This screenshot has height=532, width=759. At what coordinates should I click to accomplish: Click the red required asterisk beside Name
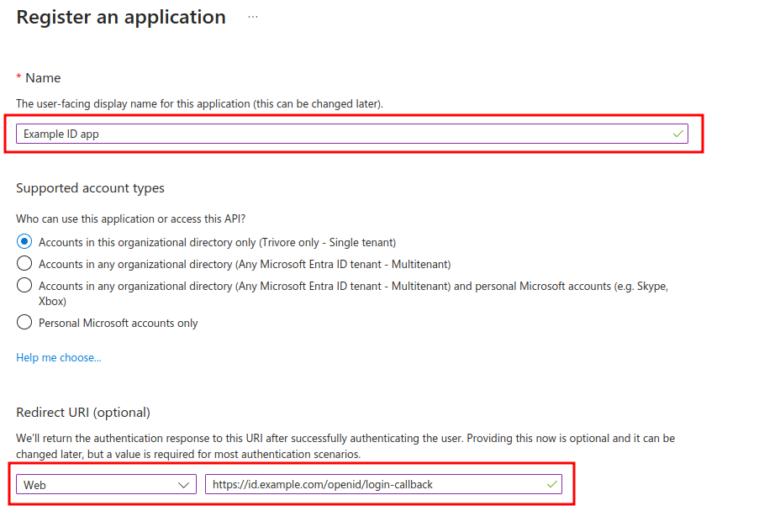(x=19, y=77)
